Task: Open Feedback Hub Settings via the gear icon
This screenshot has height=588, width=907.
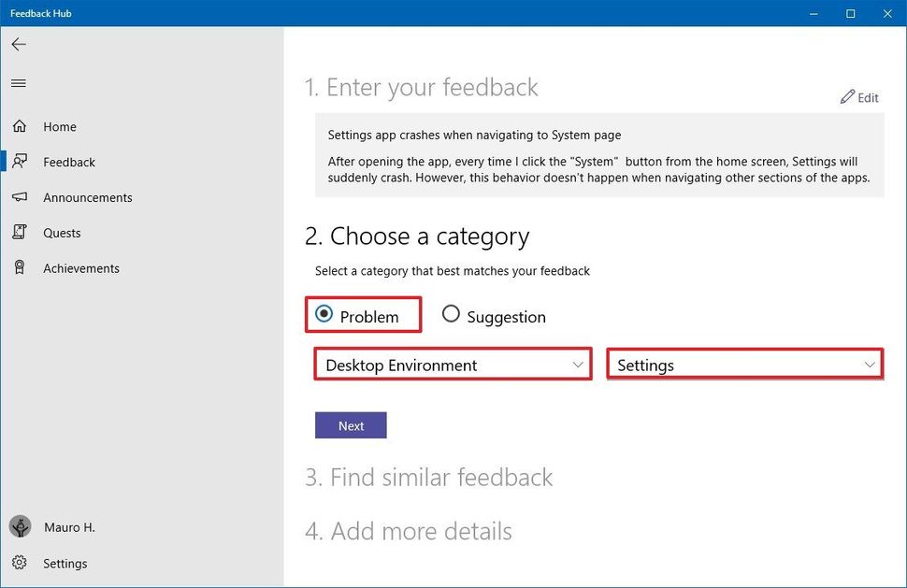Action: click(x=65, y=564)
